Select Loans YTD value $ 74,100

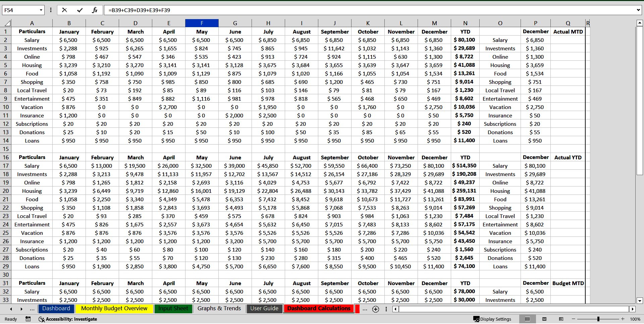click(465, 266)
